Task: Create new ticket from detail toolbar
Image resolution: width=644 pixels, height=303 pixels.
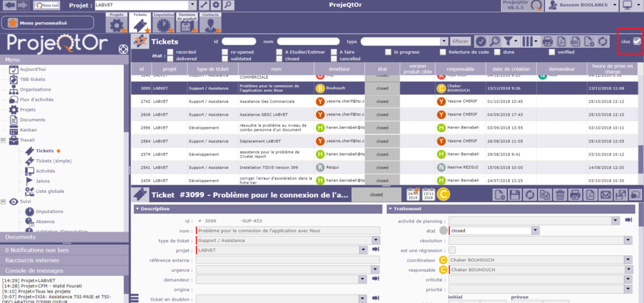Action: [500, 194]
